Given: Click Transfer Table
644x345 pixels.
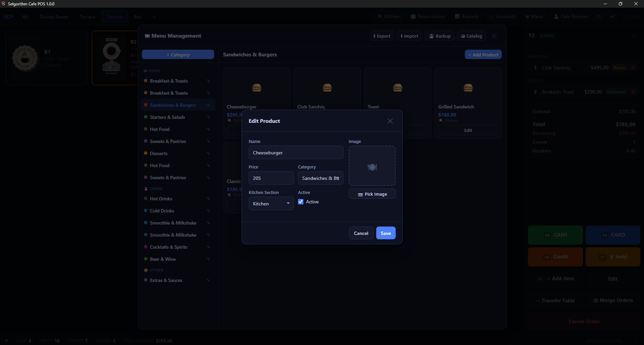Looking at the screenshot, I should (x=555, y=300).
